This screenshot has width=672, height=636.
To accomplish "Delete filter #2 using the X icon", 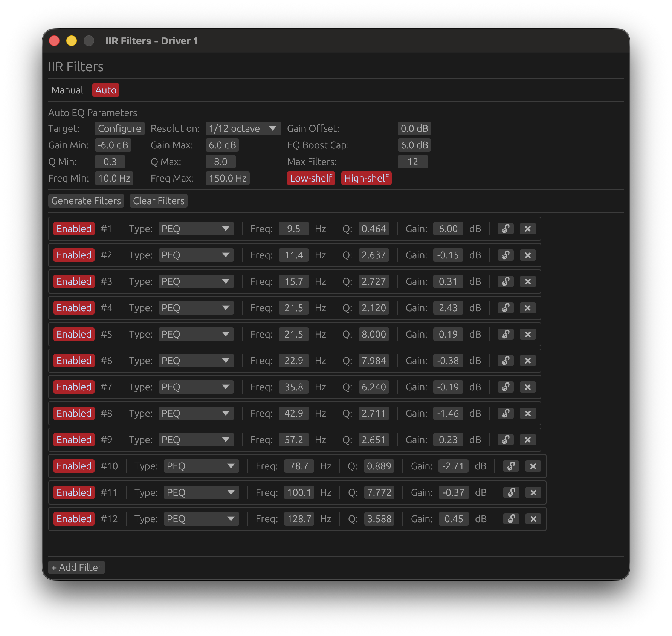I will point(528,255).
